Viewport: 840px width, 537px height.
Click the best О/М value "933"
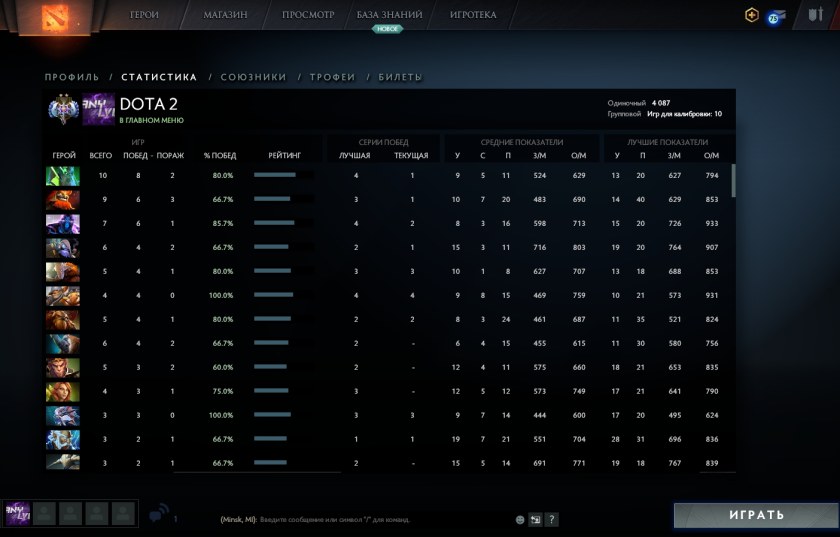click(711, 223)
